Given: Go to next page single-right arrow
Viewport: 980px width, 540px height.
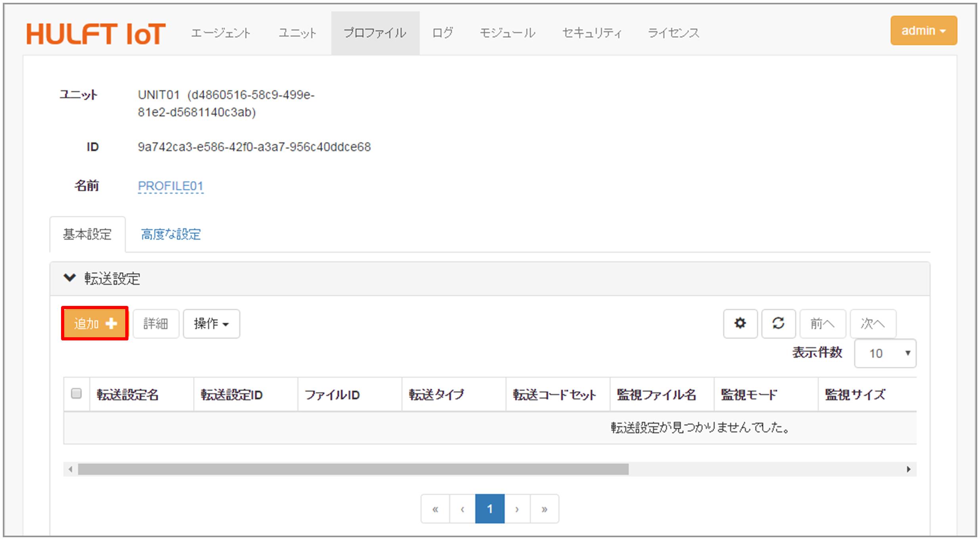Looking at the screenshot, I should tap(517, 509).
